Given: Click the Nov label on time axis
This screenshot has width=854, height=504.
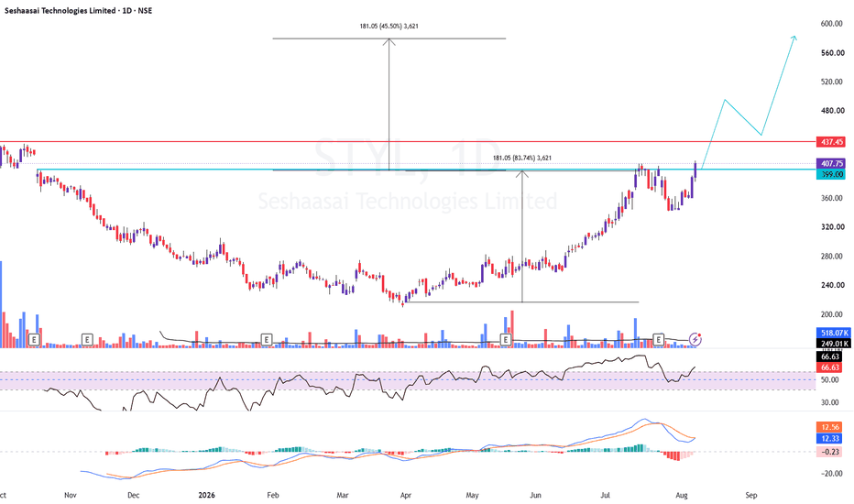Looking at the screenshot, I should point(71,495).
